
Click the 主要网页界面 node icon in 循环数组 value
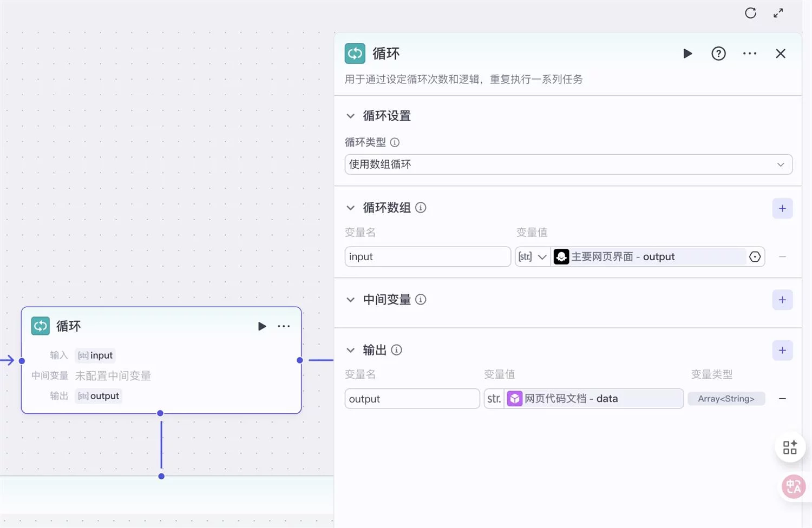point(561,256)
